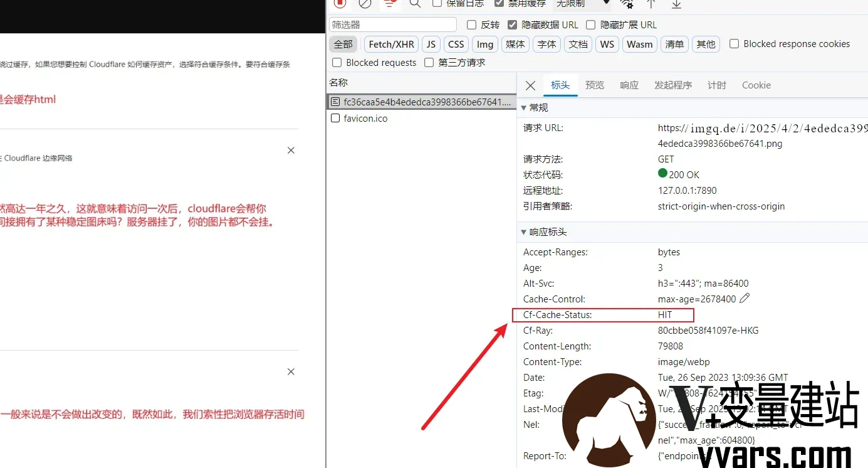Toggle 反转 checkbox
This screenshot has width=868, height=468.
click(472, 25)
